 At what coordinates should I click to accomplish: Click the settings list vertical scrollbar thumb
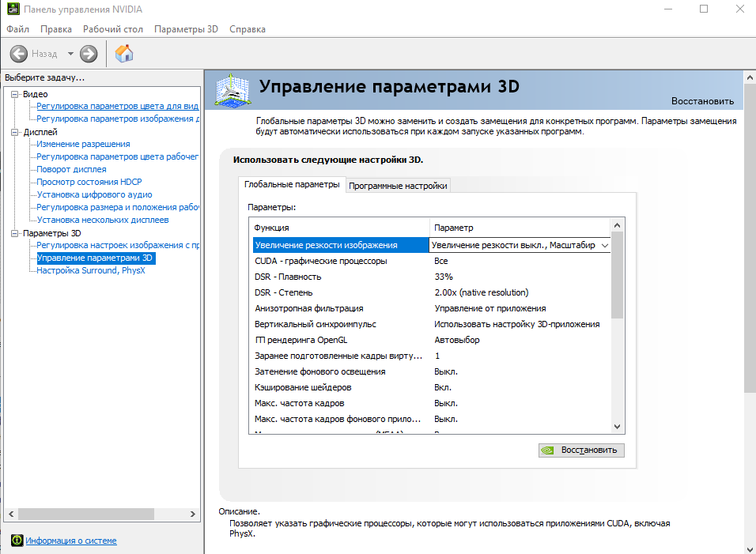coord(617,275)
